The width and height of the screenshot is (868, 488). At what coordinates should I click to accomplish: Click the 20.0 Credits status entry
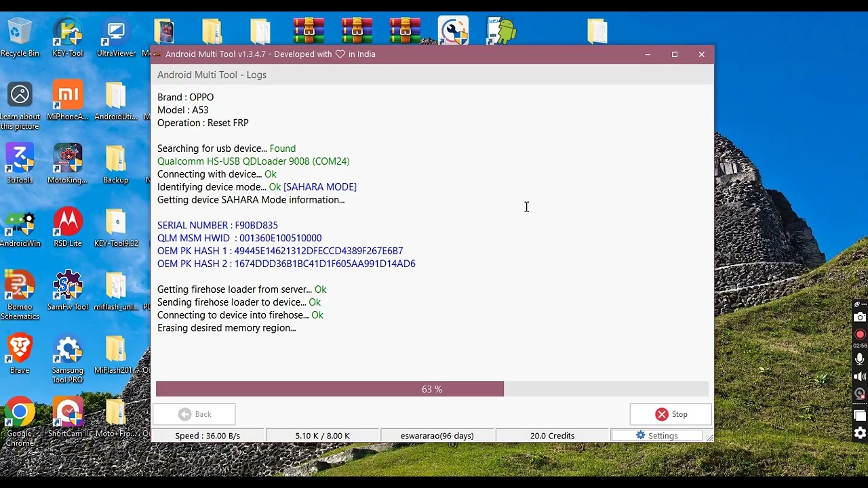tap(552, 436)
